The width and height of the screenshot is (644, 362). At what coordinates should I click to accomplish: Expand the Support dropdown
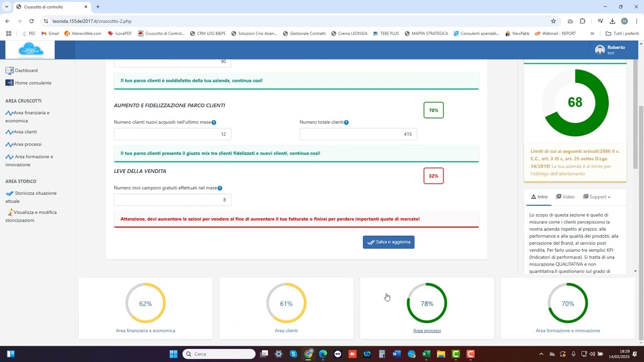coord(597,197)
